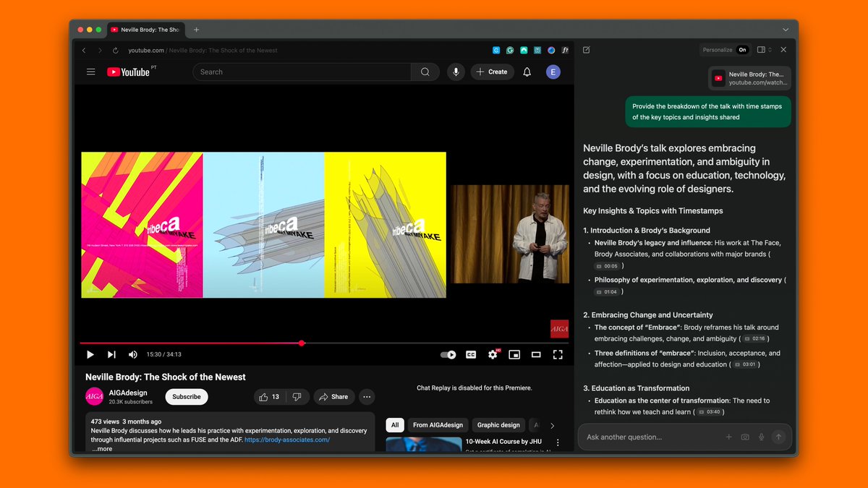Viewport: 868px width, 488px height.
Task: Enable the miniplayer
Action: pos(514,354)
